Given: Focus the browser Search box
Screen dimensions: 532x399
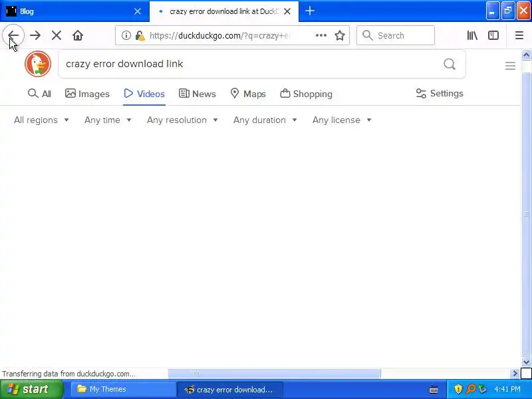Looking at the screenshot, I should click(x=396, y=35).
